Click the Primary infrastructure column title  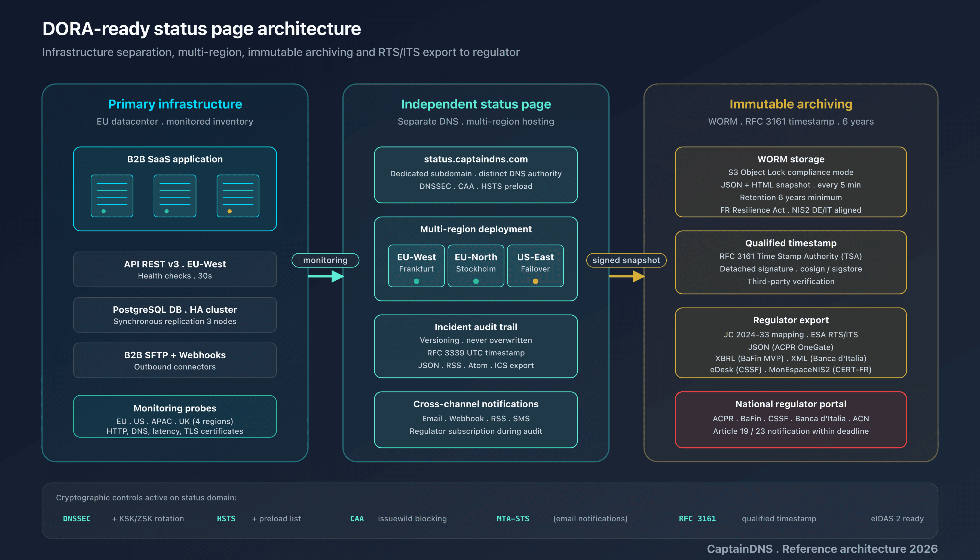point(175,104)
